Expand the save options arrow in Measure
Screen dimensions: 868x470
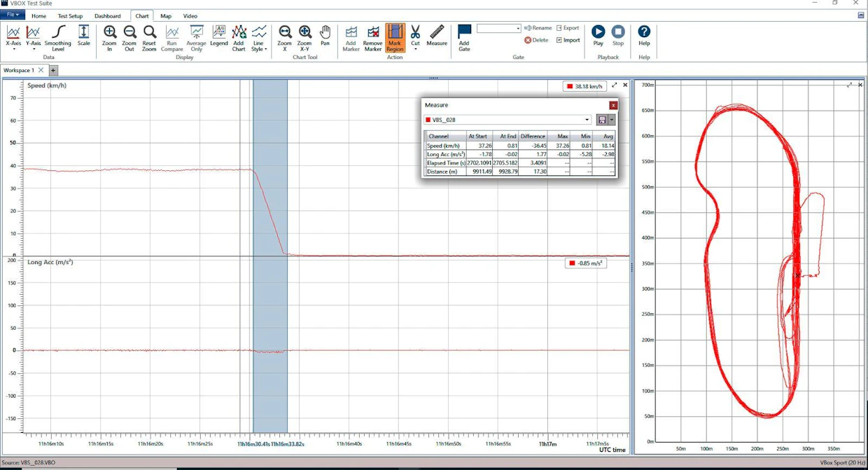click(x=612, y=120)
